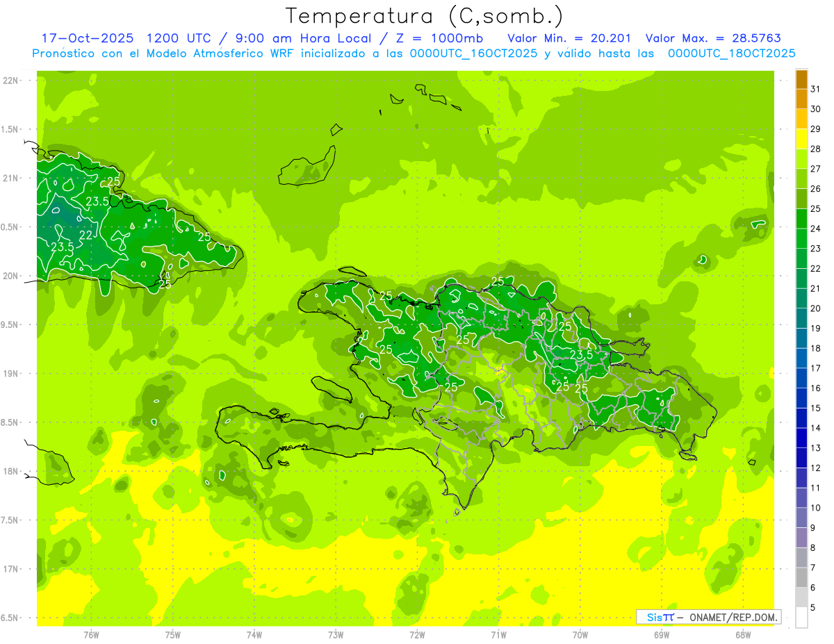Click the 72W longitude axis label
Viewport: 834px width, 644px height.
[x=417, y=634]
